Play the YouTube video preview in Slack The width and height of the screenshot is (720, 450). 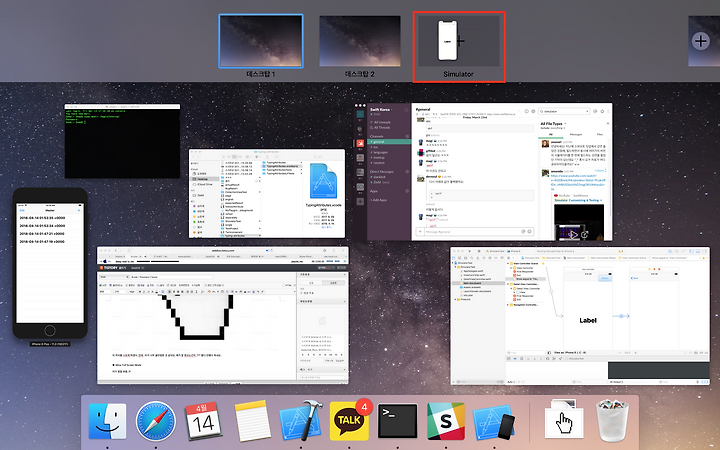point(573,235)
